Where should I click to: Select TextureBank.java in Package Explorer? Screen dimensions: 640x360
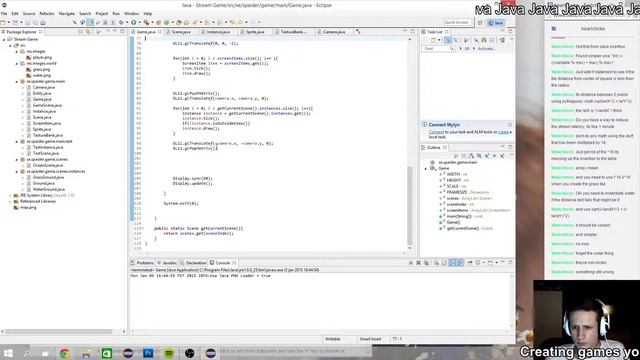[48, 136]
